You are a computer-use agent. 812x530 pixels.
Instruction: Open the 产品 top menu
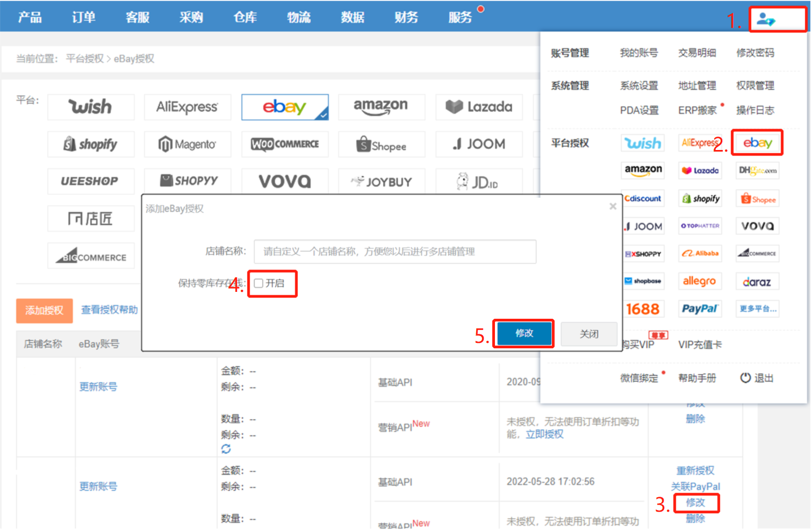[30, 17]
